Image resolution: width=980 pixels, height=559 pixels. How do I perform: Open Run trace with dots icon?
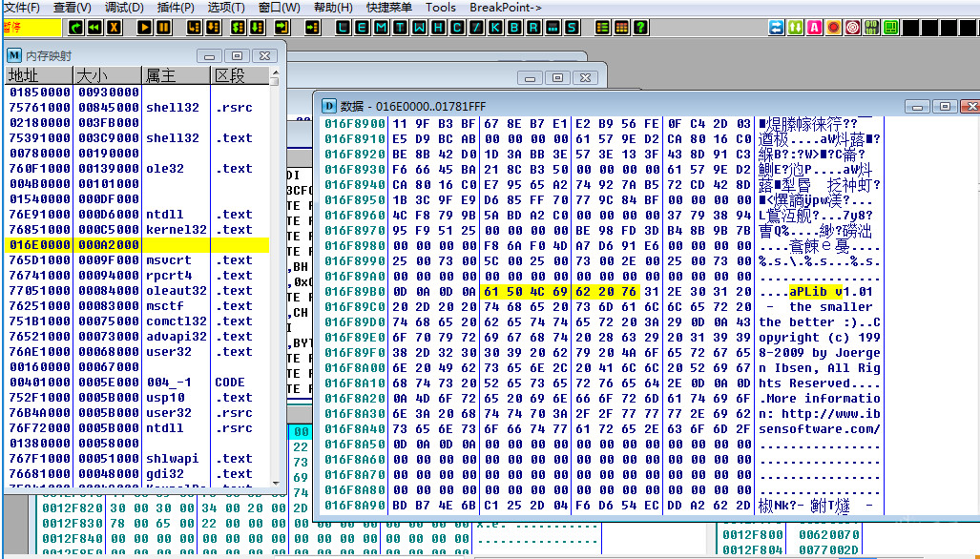[553, 28]
